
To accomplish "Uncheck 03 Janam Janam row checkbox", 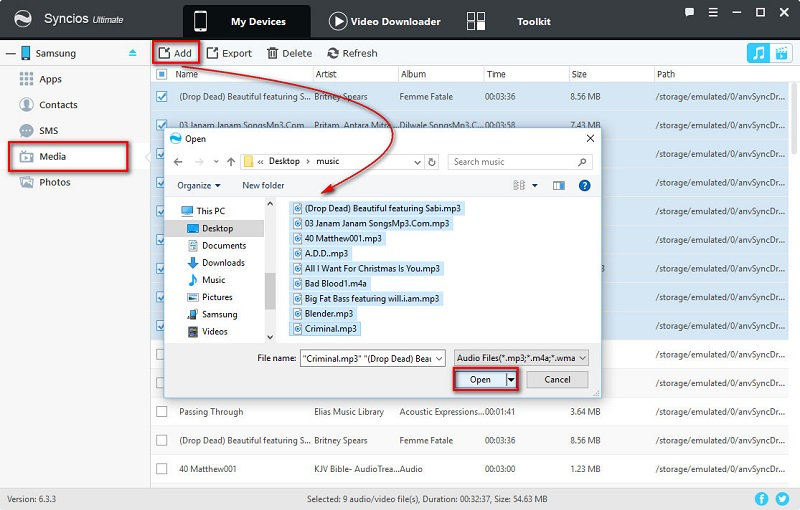I will click(x=162, y=124).
